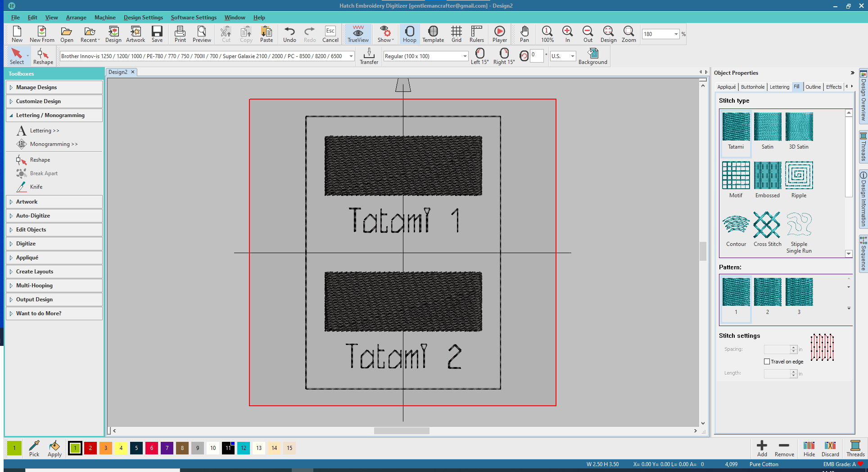Choose the Cross Stitch fill type

click(x=767, y=229)
